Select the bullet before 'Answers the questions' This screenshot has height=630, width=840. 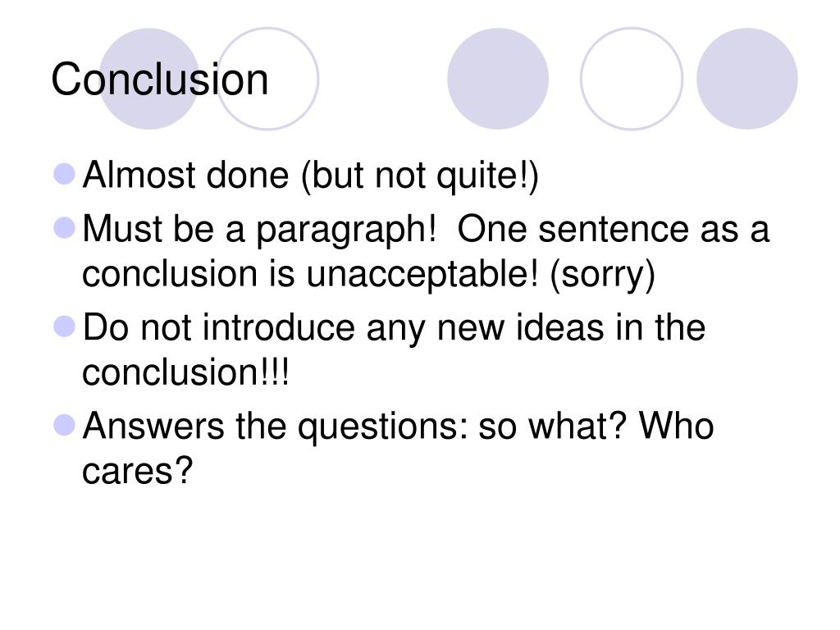click(x=65, y=426)
